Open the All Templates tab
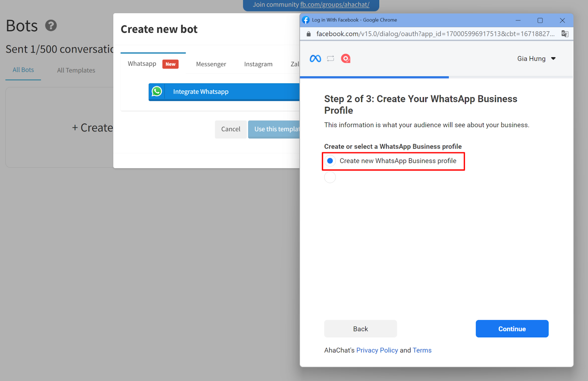The height and width of the screenshot is (381, 588). (x=76, y=70)
